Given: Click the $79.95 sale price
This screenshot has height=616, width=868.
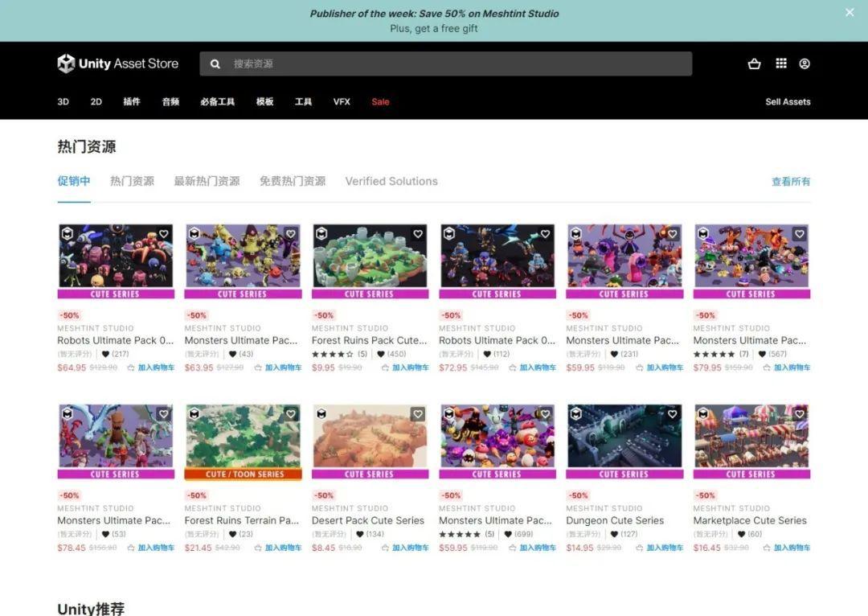Looking at the screenshot, I should point(707,368).
